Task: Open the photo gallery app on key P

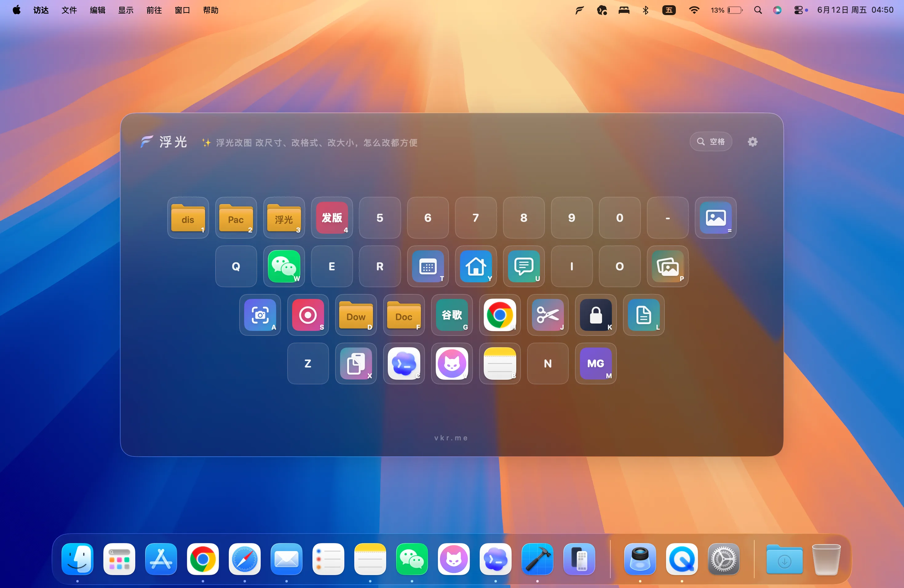Action: 668,266
